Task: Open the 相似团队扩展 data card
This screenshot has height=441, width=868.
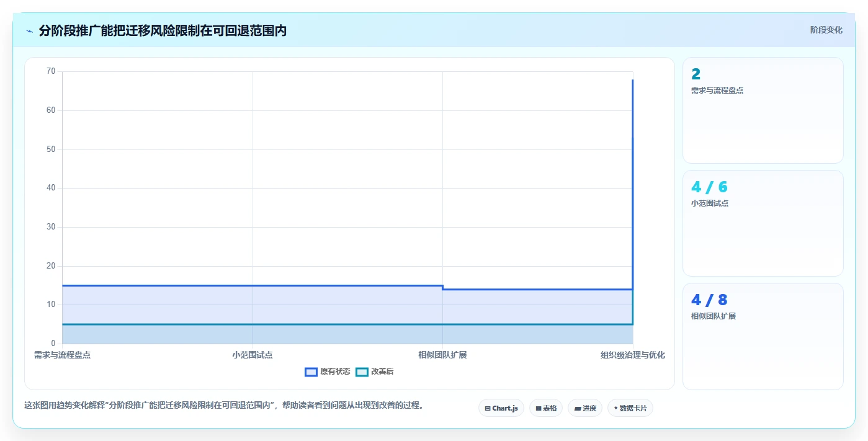Action: point(763,336)
